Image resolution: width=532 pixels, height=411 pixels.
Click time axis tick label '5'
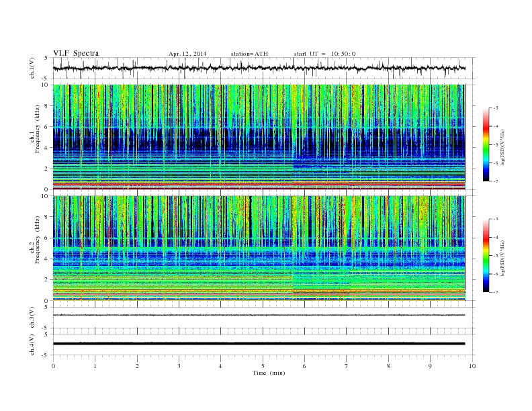(x=263, y=366)
